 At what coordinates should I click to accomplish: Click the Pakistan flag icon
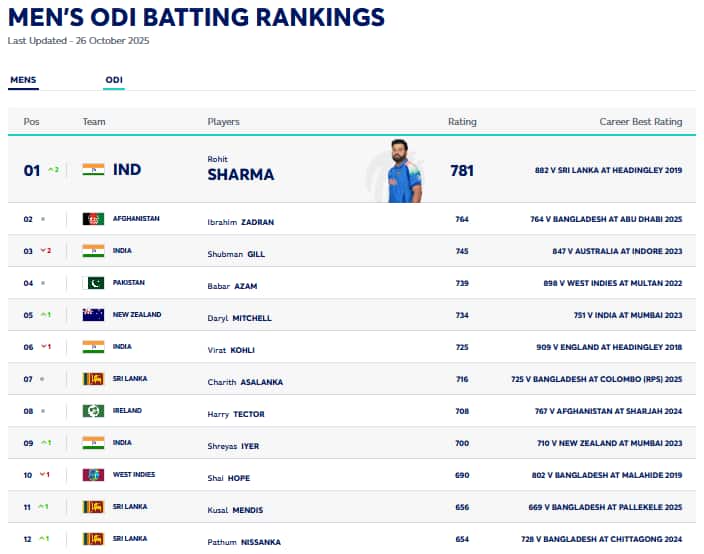(x=93, y=283)
